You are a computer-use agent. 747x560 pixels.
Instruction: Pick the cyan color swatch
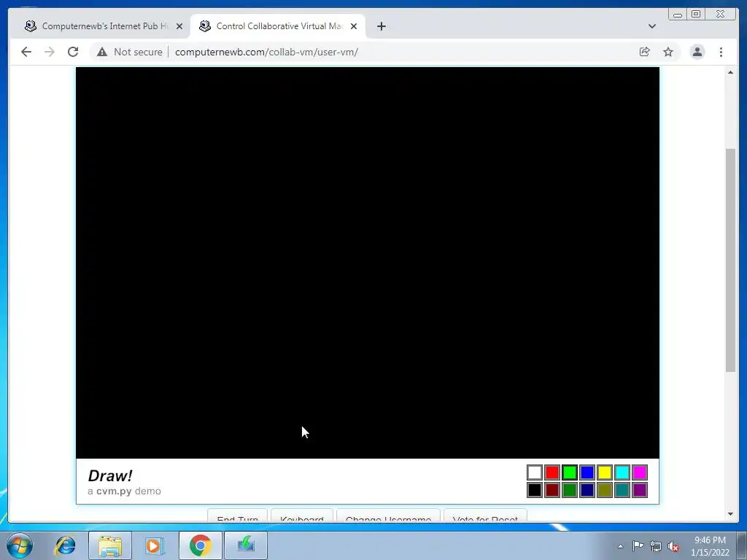coord(622,472)
